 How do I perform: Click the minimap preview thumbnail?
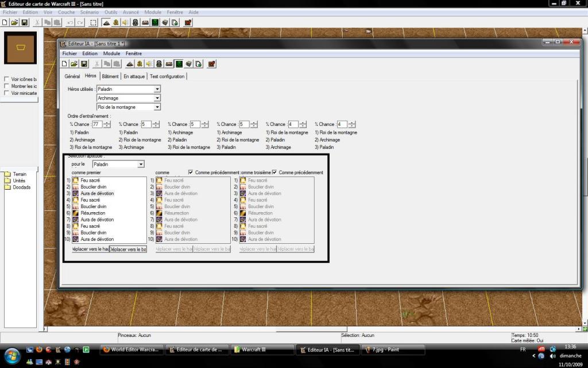click(20, 48)
